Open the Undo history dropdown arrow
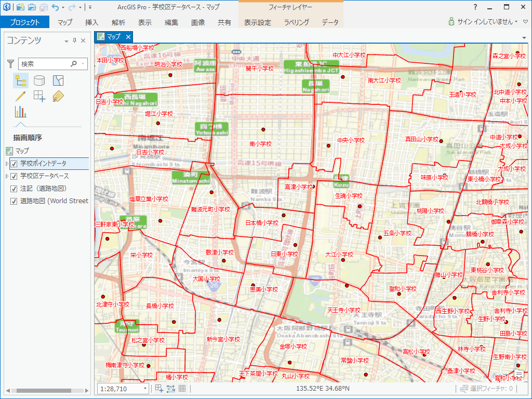Viewport: 532px width, 399px height. pos(63,7)
